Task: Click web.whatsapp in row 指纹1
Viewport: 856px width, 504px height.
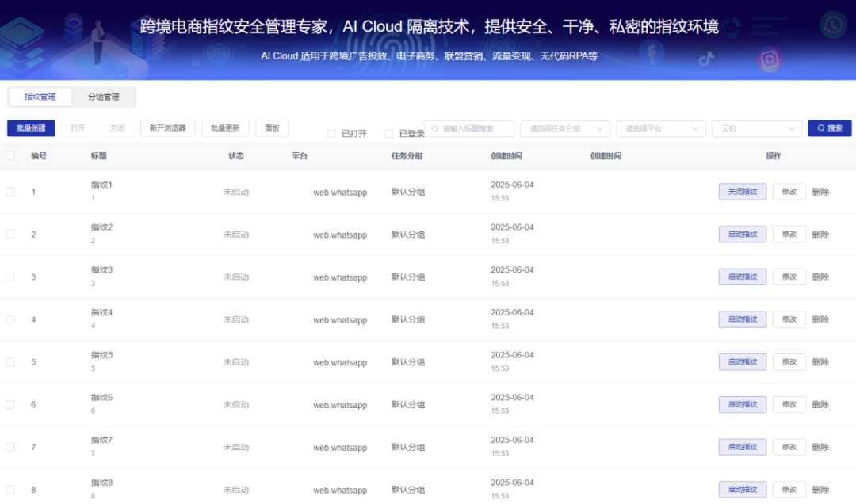Action: [x=340, y=193]
